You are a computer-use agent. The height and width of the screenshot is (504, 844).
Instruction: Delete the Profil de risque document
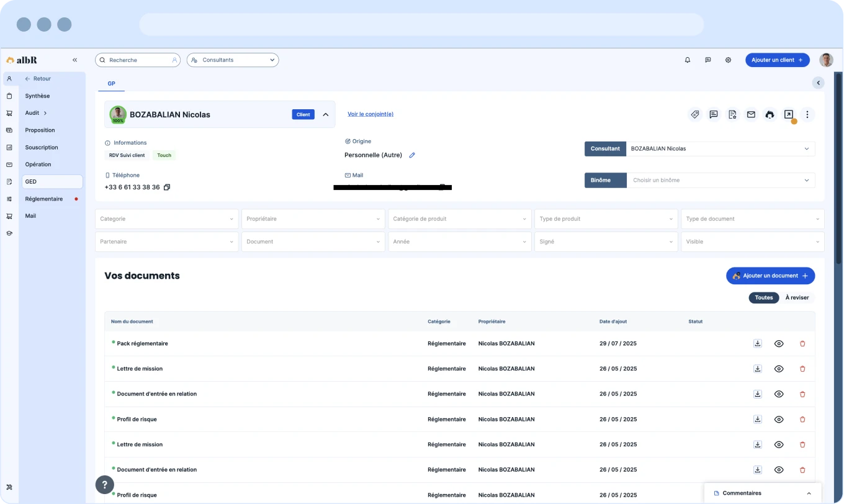[802, 420]
